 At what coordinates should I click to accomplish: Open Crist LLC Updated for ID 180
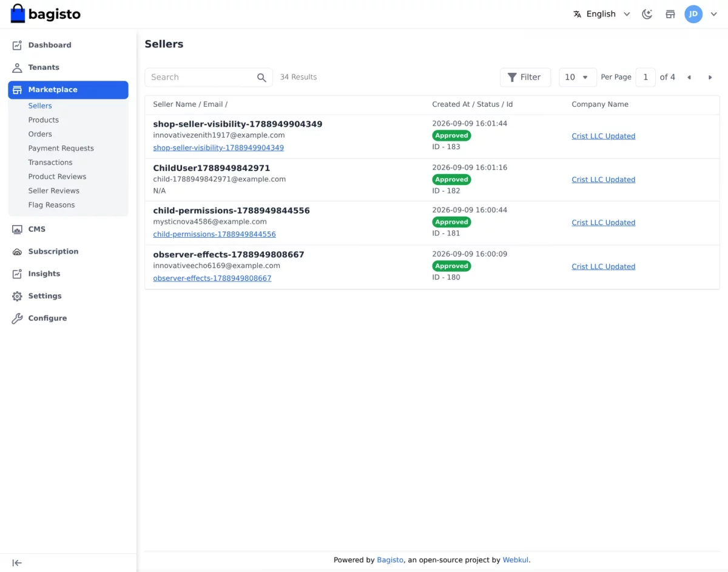click(x=604, y=266)
